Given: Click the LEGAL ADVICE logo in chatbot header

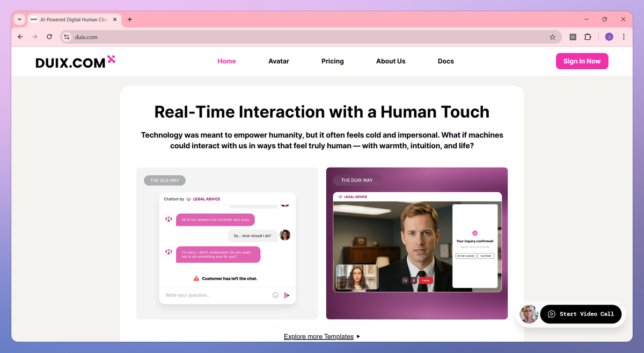Looking at the screenshot, I should point(203,199).
